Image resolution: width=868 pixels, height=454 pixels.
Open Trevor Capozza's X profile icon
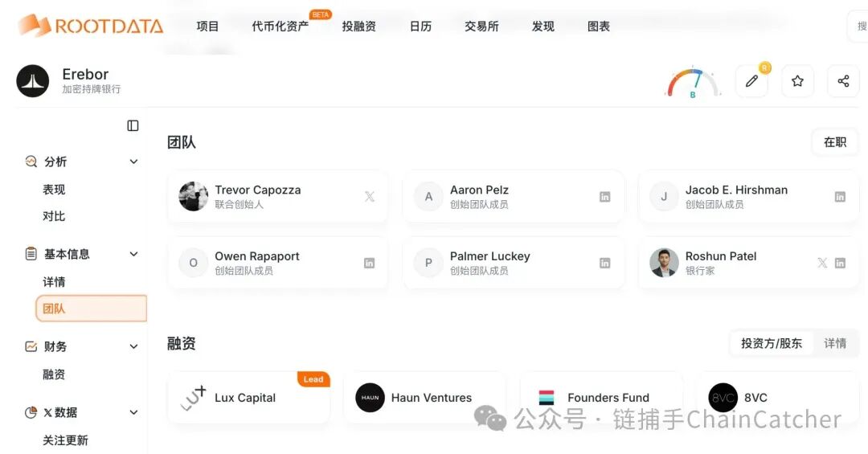click(370, 197)
